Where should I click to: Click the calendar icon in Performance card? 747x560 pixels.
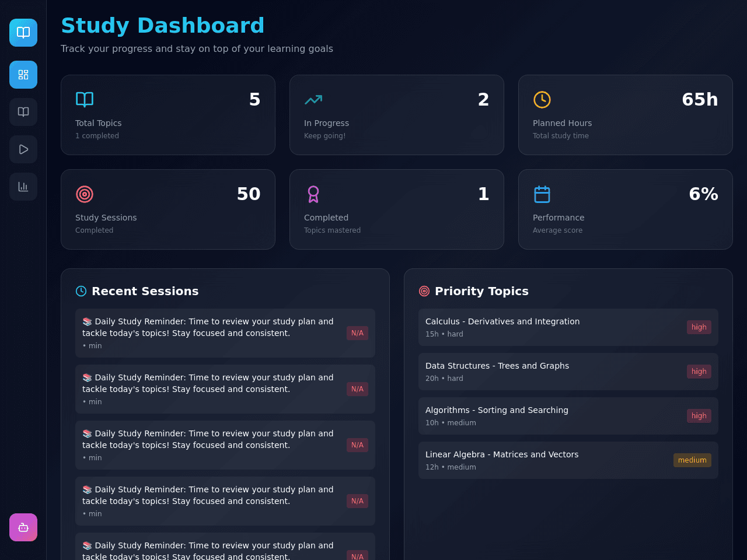tap(542, 194)
